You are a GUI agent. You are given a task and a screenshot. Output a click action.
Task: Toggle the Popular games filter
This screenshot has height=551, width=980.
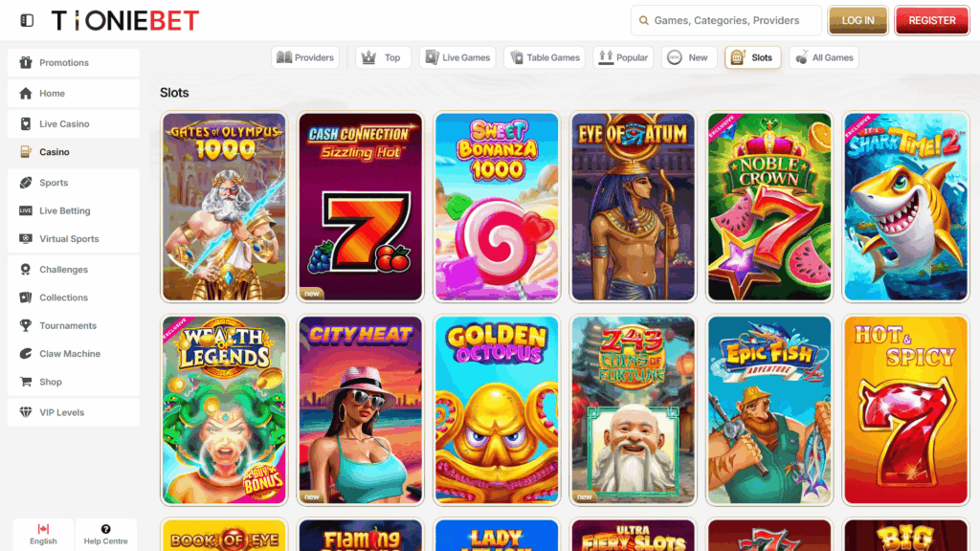click(x=623, y=57)
